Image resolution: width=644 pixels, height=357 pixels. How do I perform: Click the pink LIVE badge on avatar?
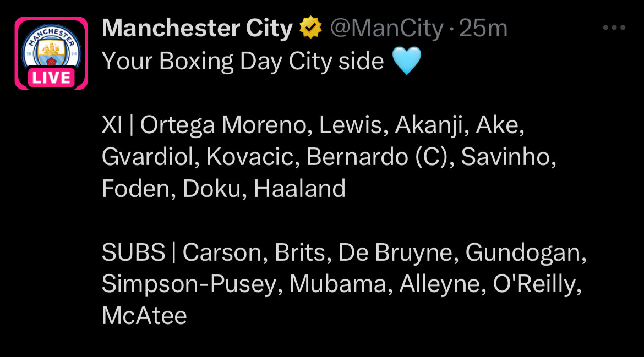[x=51, y=78]
